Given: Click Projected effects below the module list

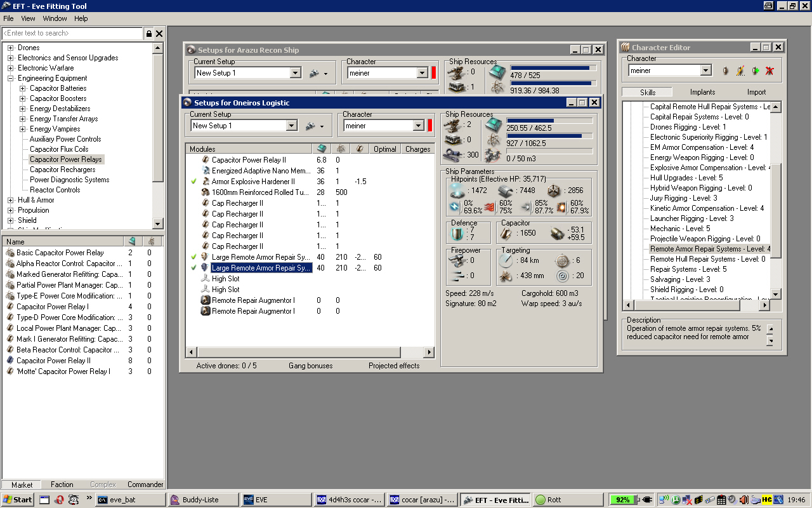Looking at the screenshot, I should point(394,366).
